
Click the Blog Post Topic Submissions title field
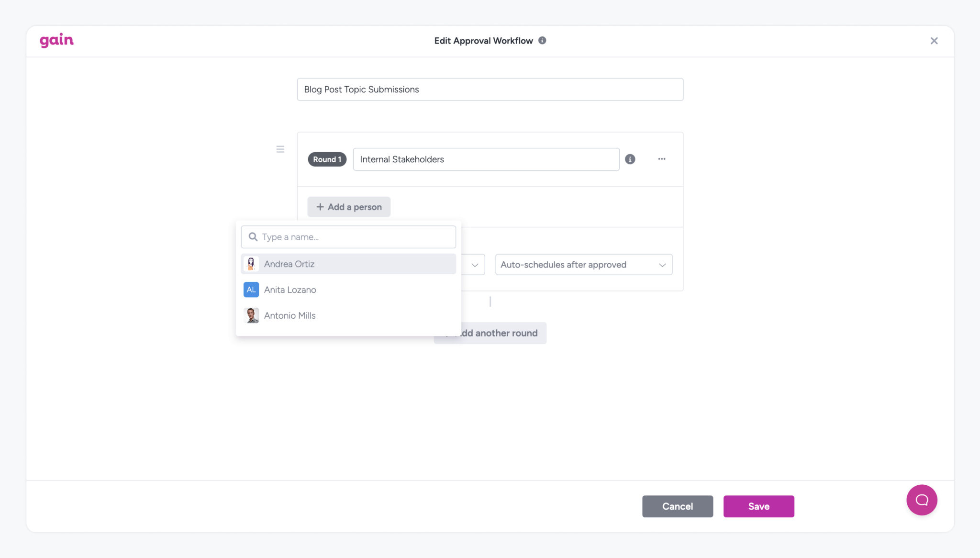click(489, 89)
